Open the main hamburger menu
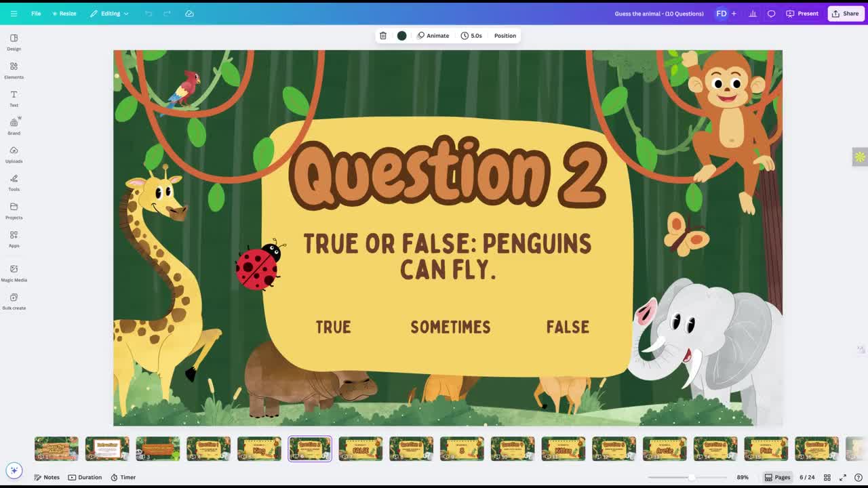This screenshot has width=868, height=488. (14, 14)
